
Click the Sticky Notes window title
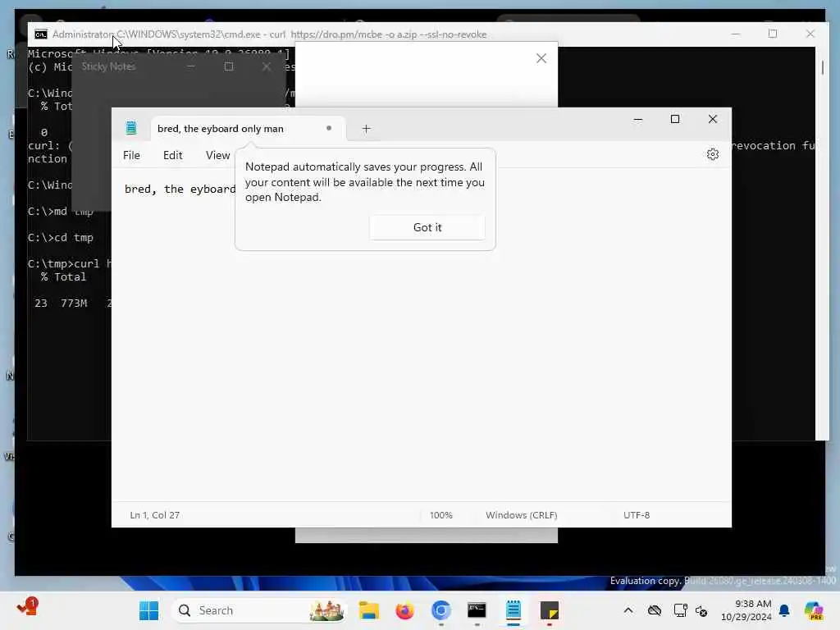click(108, 66)
